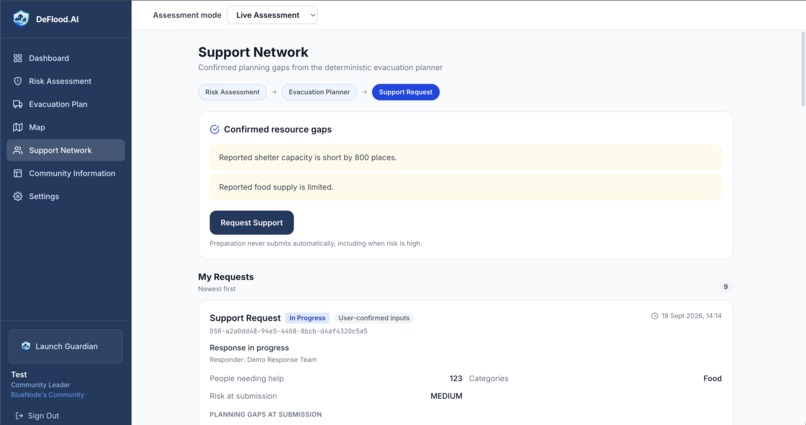Screen dimensions: 806x425
Task: Click the Community Leader role label
Action: point(40,385)
